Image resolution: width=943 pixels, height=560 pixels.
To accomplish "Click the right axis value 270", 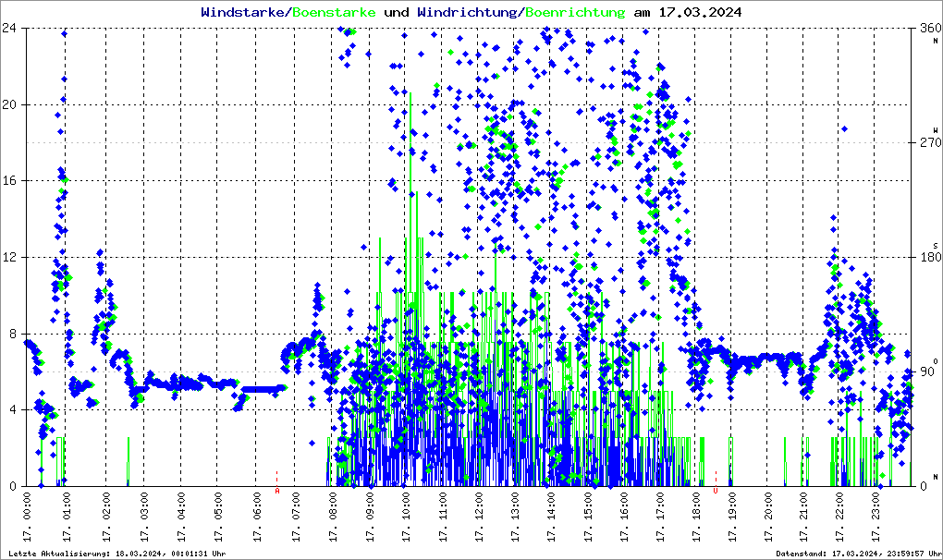I will 930,143.
